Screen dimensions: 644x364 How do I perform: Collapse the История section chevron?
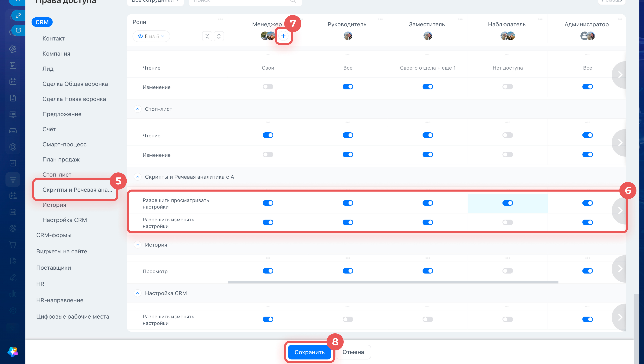tap(138, 245)
